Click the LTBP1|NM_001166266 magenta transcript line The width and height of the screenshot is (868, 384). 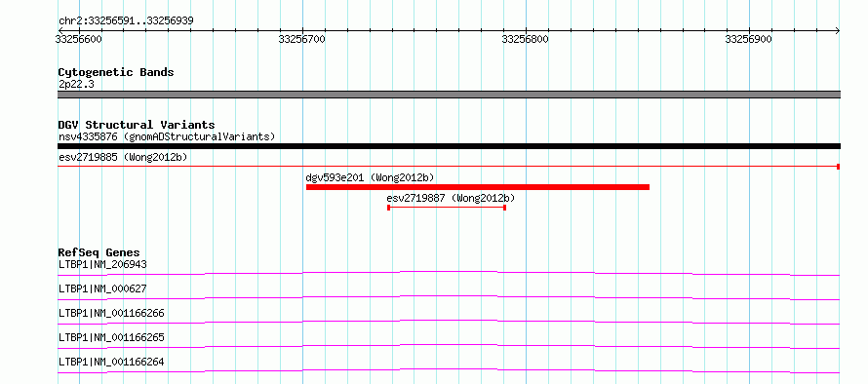[x=449, y=322]
